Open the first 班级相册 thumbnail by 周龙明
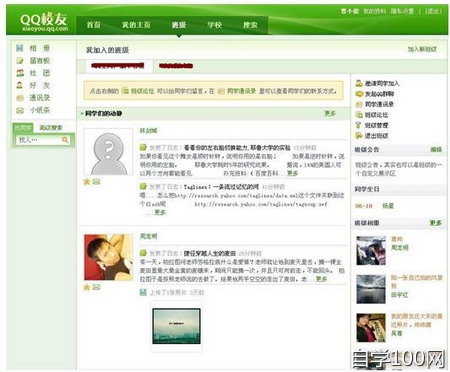Viewport: 450px width, 372px height. (371, 251)
